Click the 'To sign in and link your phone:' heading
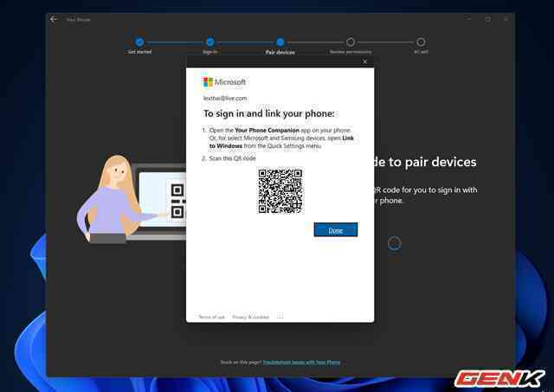Screen dimensions: 554x392 (269, 113)
